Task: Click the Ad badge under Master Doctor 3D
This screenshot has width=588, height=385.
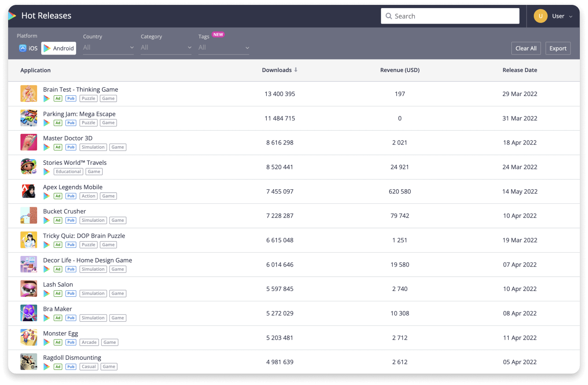Action: (58, 147)
